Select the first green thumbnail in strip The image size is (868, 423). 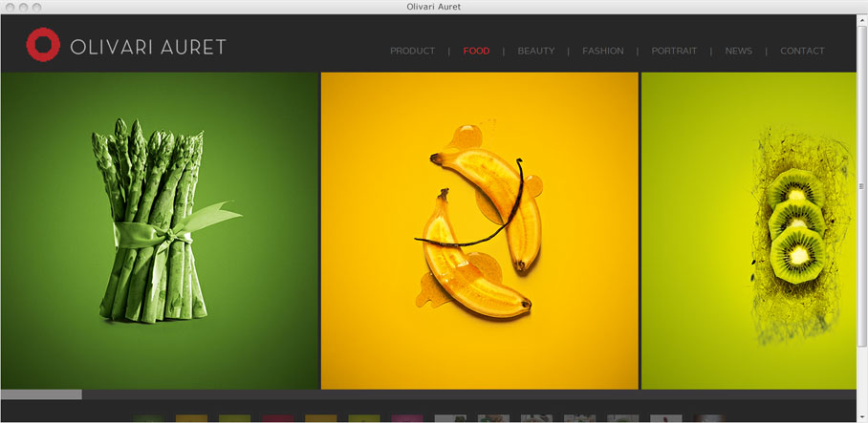pos(148,418)
